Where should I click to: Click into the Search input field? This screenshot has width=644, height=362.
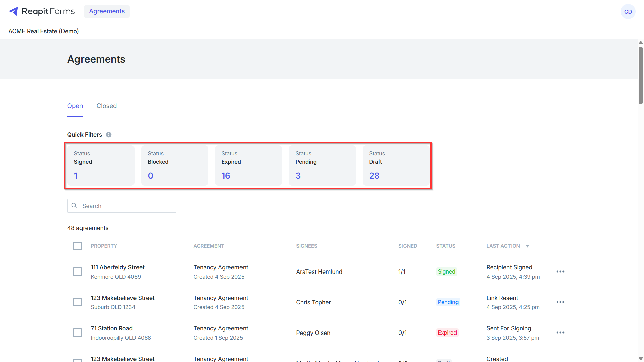[x=122, y=206]
